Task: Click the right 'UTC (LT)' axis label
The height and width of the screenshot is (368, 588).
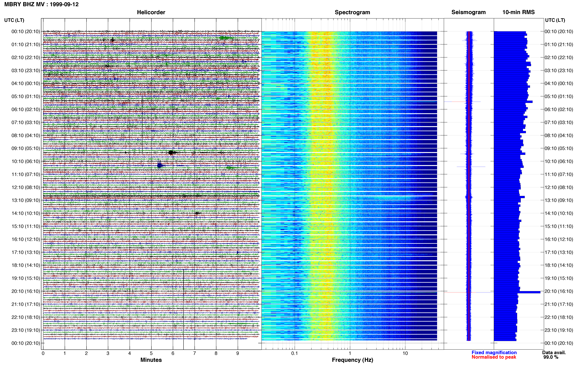Action: pyautogui.click(x=555, y=20)
